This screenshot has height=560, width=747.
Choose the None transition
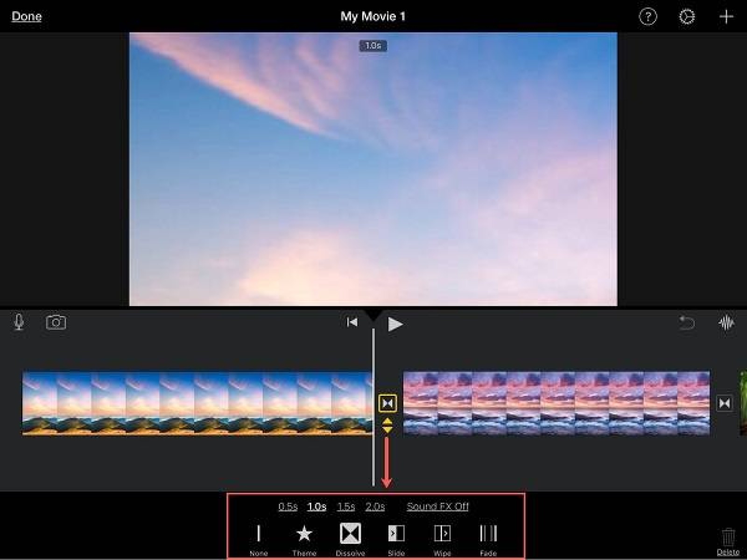(259, 539)
